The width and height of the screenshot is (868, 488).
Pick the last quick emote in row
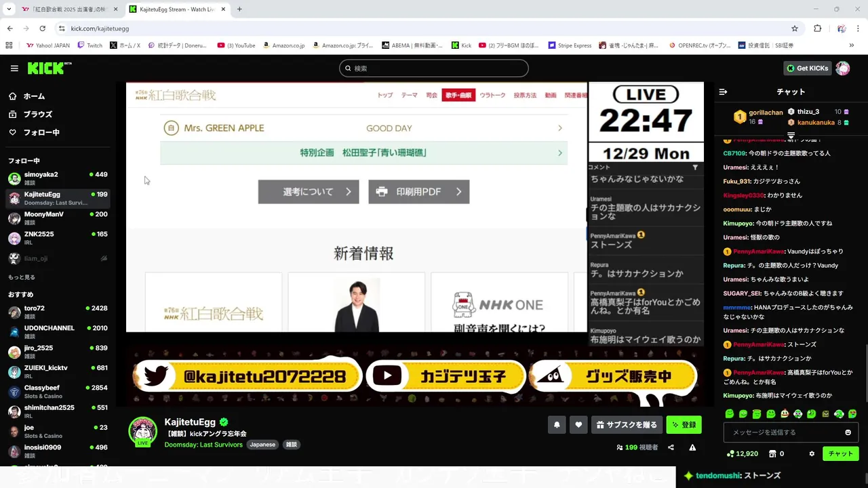pyautogui.click(x=852, y=413)
